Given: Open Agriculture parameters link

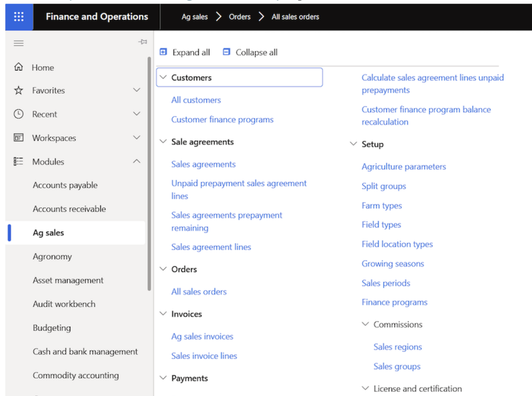Looking at the screenshot, I should click(x=404, y=167).
